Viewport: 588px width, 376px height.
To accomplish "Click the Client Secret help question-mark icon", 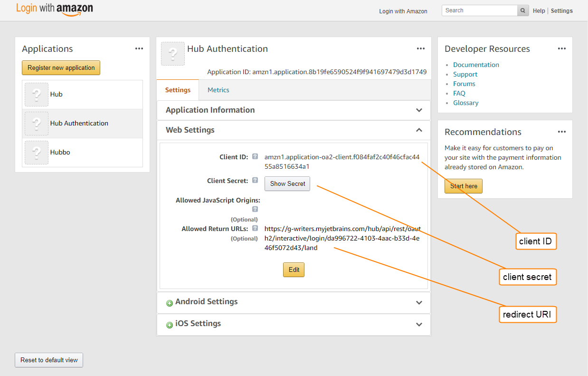I will 255,180.
